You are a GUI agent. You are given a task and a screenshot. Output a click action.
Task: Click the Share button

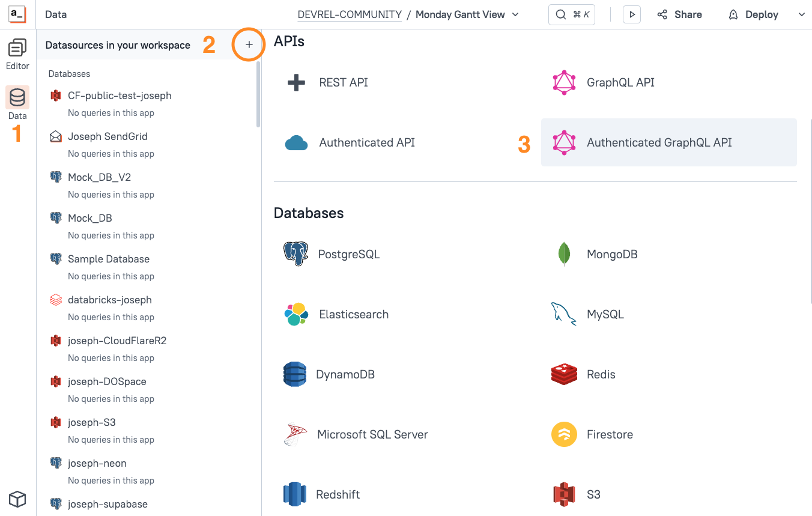(679, 14)
